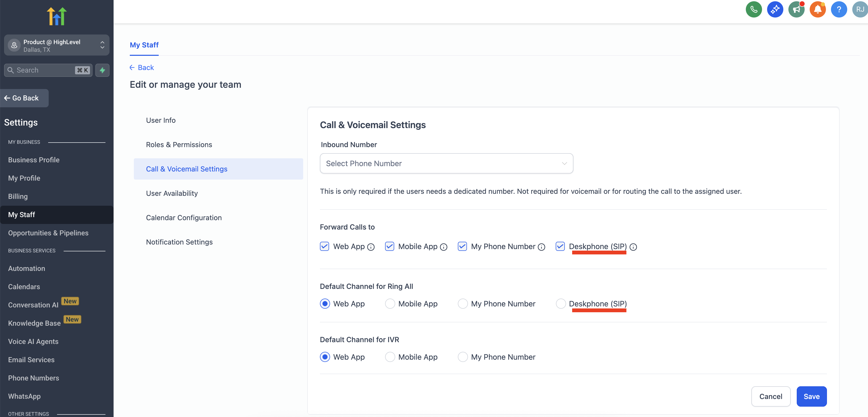Click info icon next to Deskphone (SIP)
868x417 pixels.
[633, 247]
